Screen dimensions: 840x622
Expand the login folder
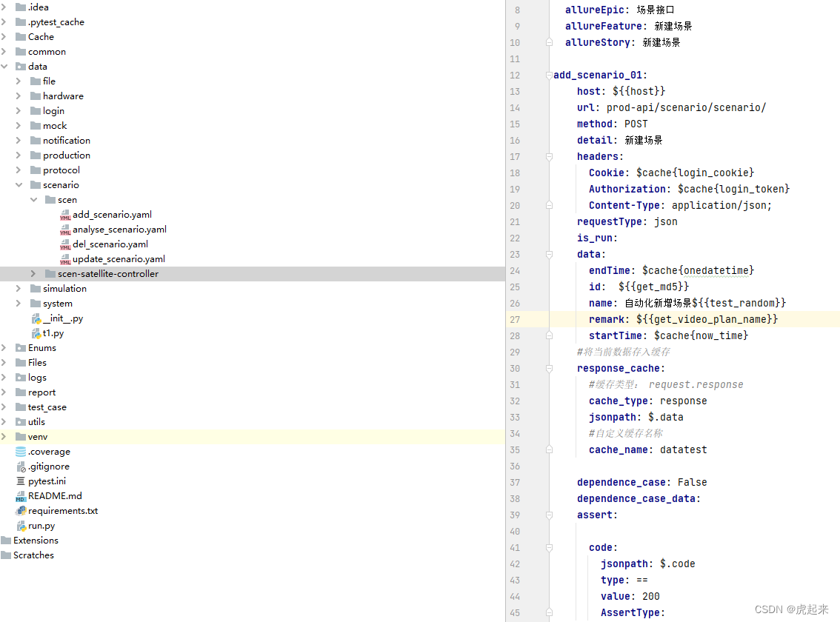(19, 111)
